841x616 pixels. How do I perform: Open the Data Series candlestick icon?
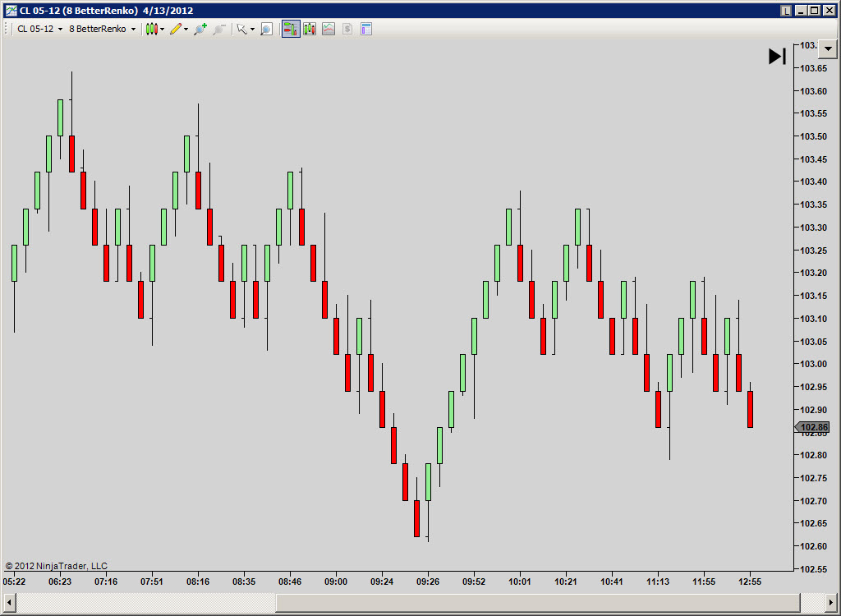[x=310, y=29]
